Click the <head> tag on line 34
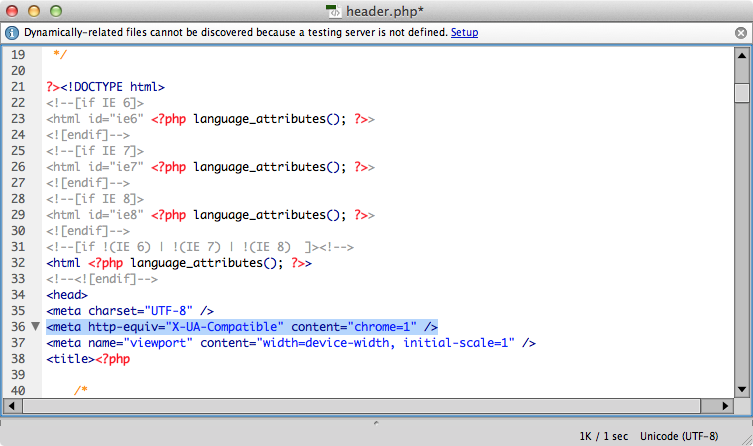Viewport: 753px width, 446px height. point(67,295)
